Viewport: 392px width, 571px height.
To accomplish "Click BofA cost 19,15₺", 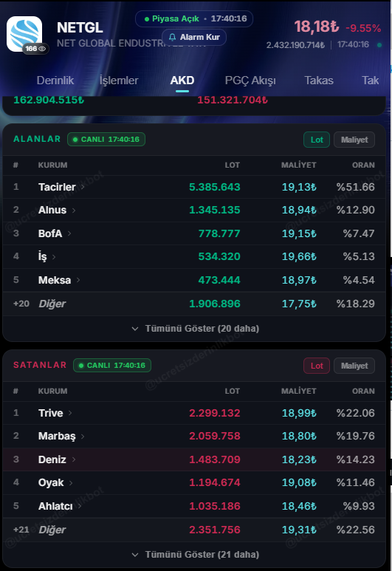I will click(x=299, y=233).
